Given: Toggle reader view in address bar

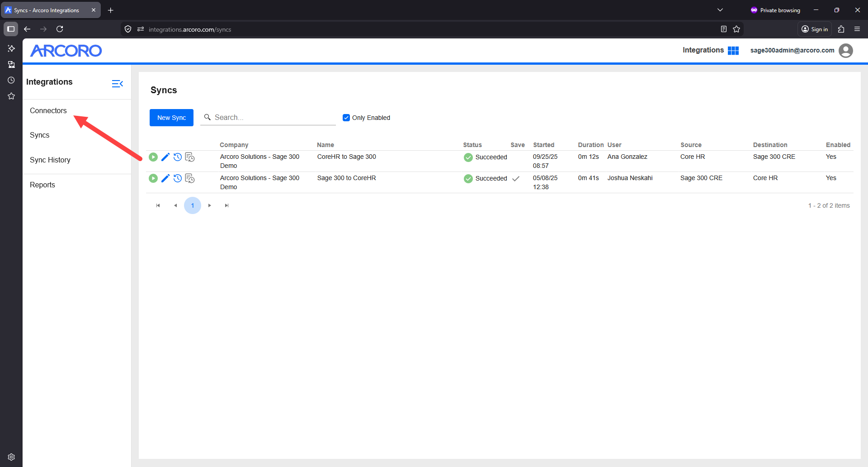Looking at the screenshot, I should coord(724,29).
